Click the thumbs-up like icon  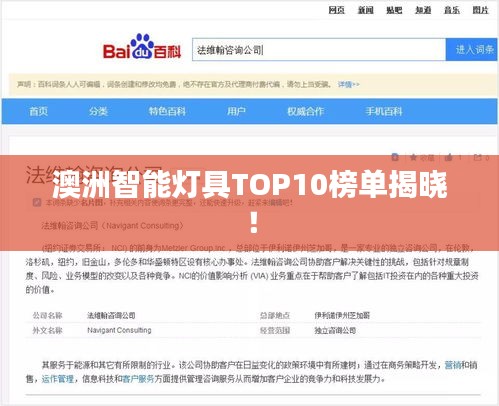[449, 157]
